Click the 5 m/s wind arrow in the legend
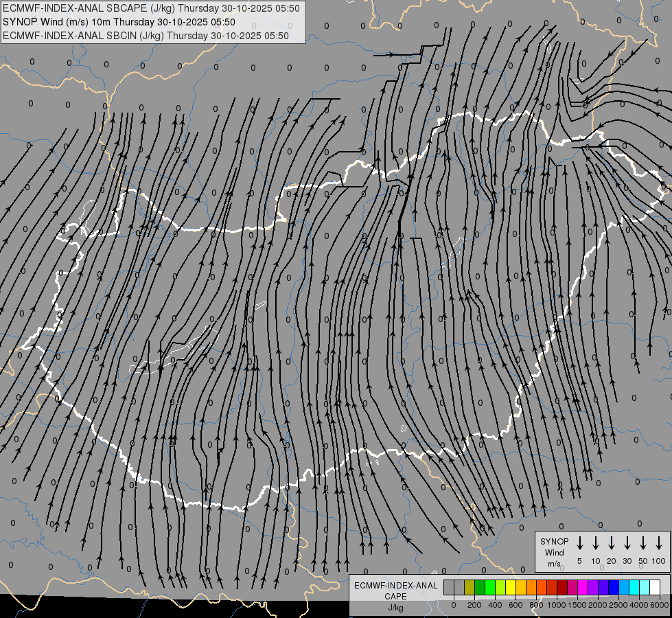This screenshot has height=618, width=672. tap(579, 543)
